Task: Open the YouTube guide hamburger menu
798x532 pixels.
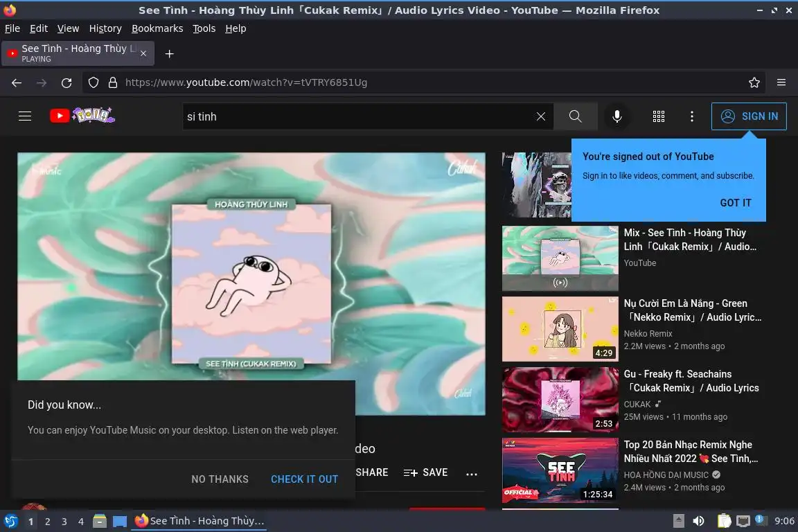Action: 25,116
